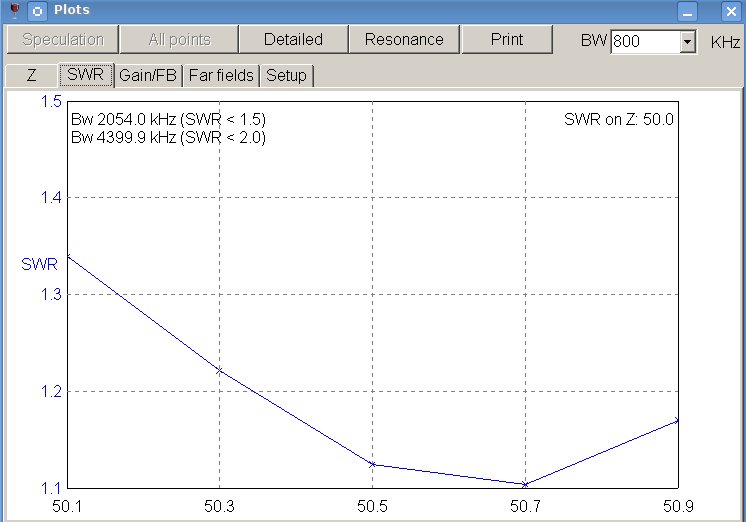Expand the BW dropdown arrow
746x522 pixels.
click(687, 41)
